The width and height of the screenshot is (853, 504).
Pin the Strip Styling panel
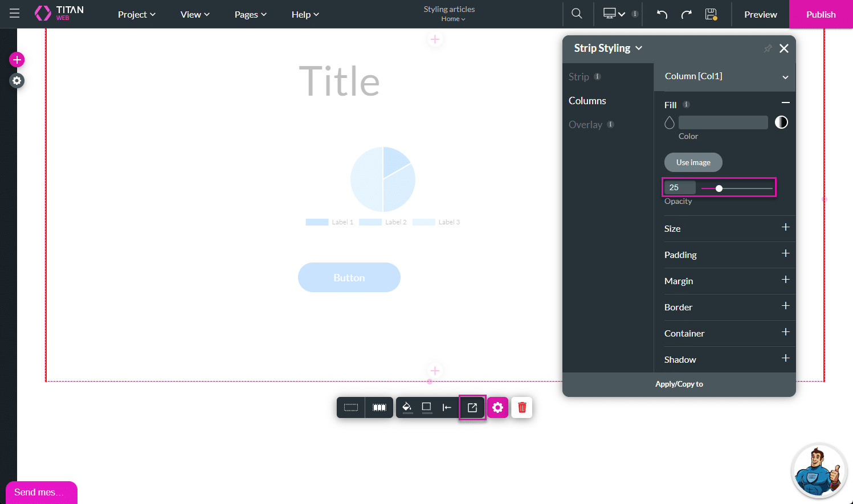tap(768, 48)
